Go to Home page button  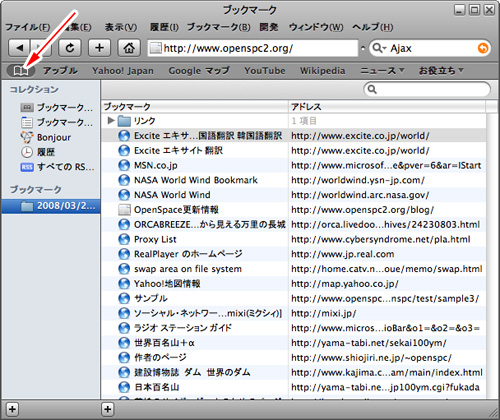pyautogui.click(x=129, y=48)
